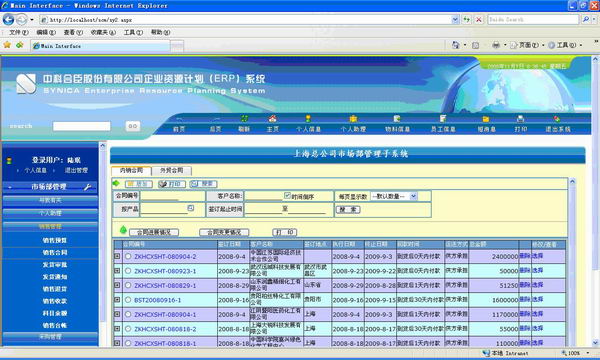The image size is (600, 360).
Task: Select radio button for ZKHCXSHT-080923-1
Action: (128, 271)
